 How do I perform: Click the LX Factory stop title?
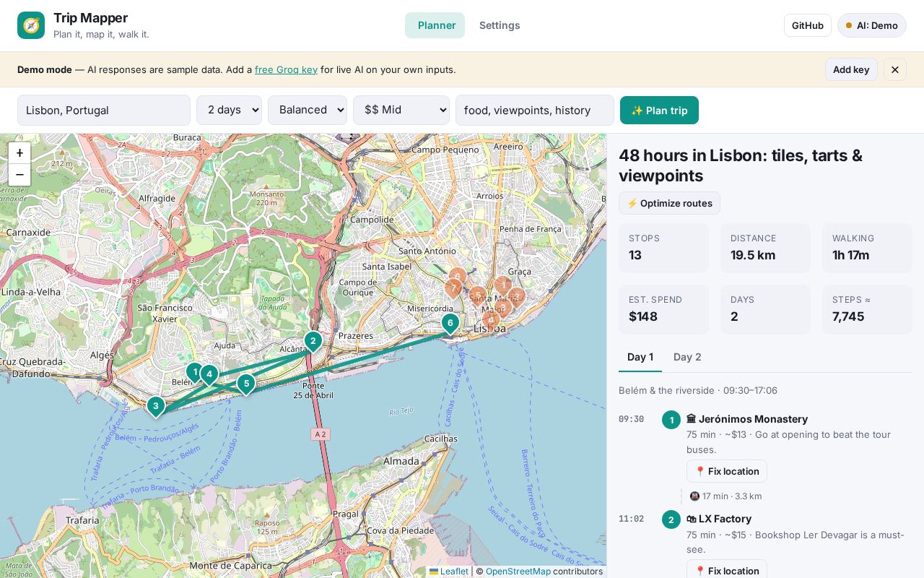[x=719, y=519]
